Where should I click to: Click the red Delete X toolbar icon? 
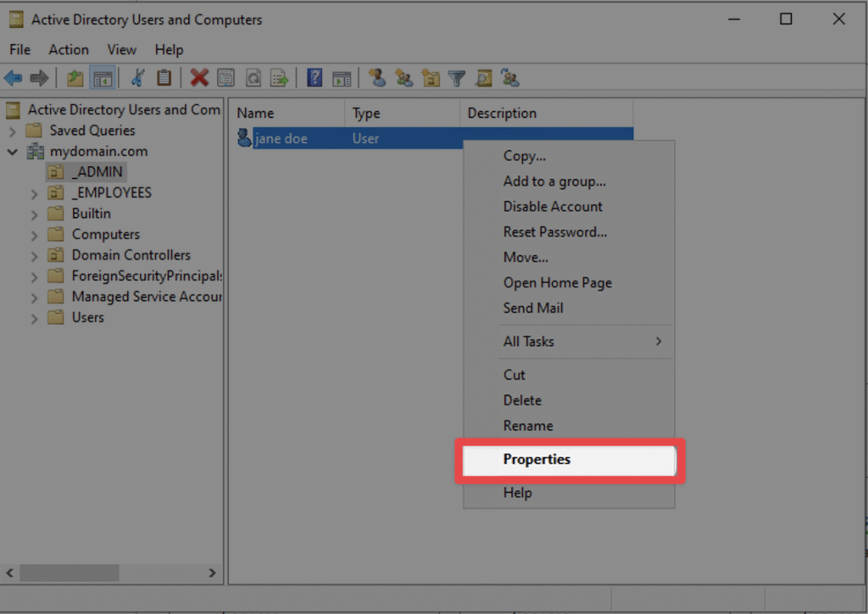pos(199,79)
